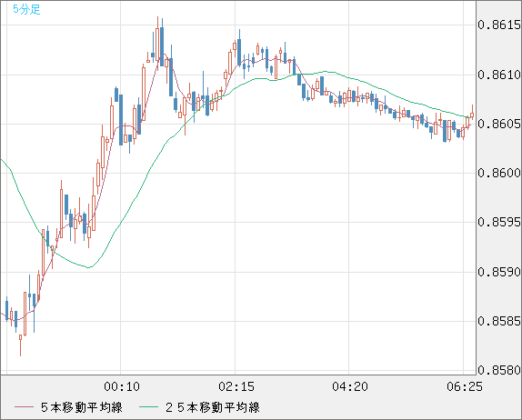The image size is (522, 420).
Task: Click the 06:25 time axis label
Action: coord(465,386)
